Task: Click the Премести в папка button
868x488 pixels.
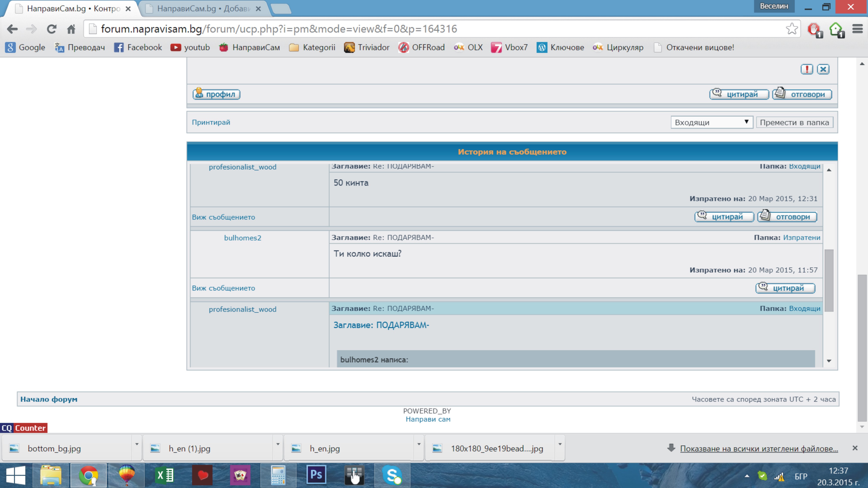Action: coord(794,122)
